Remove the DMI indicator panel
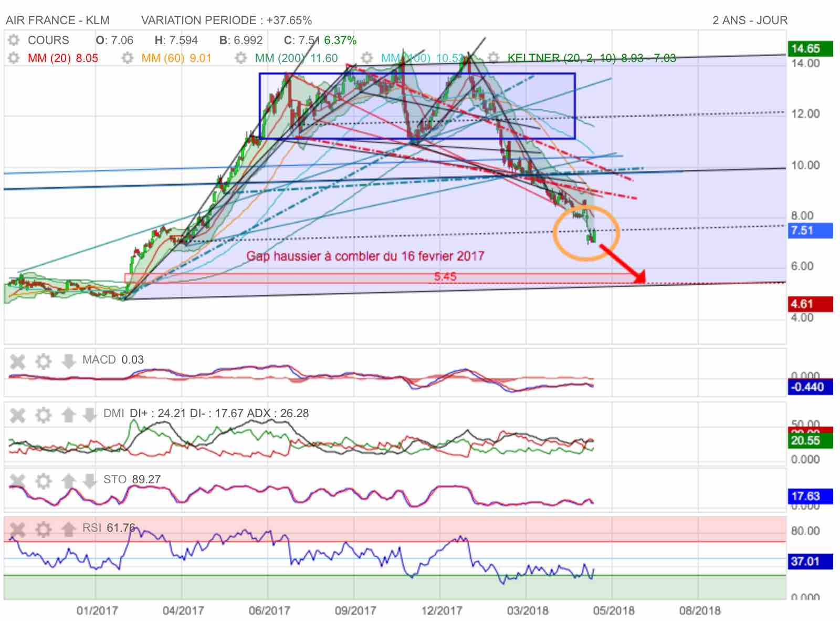This screenshot has width=840, height=621. pos(18,415)
